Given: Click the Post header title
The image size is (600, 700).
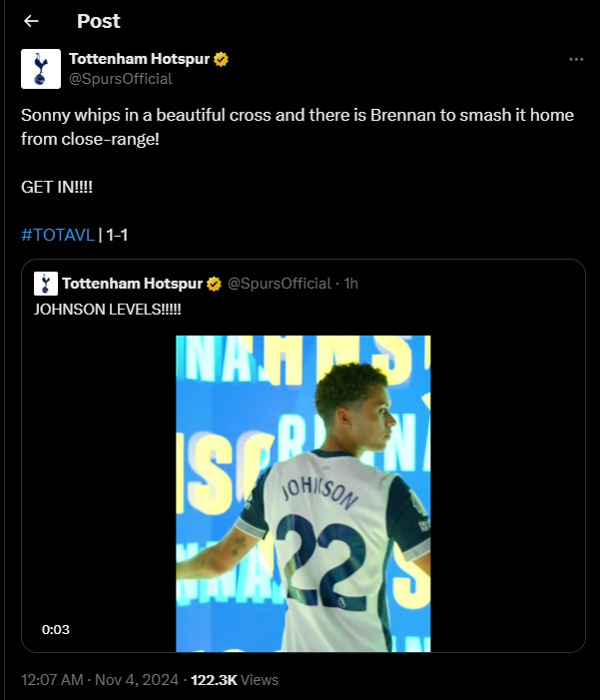Looking at the screenshot, I should [x=99, y=21].
